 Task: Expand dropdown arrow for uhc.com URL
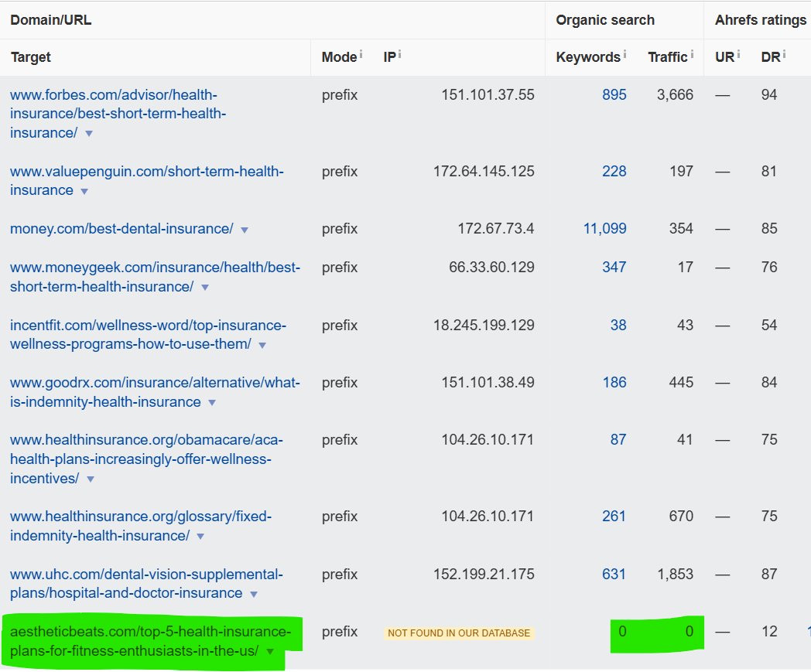tap(254, 594)
